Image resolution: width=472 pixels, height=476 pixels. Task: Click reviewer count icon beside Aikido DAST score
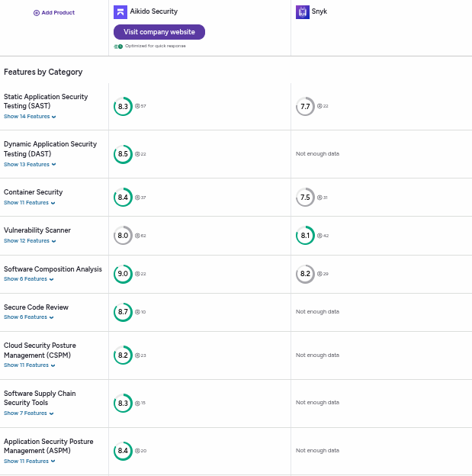tap(137, 154)
